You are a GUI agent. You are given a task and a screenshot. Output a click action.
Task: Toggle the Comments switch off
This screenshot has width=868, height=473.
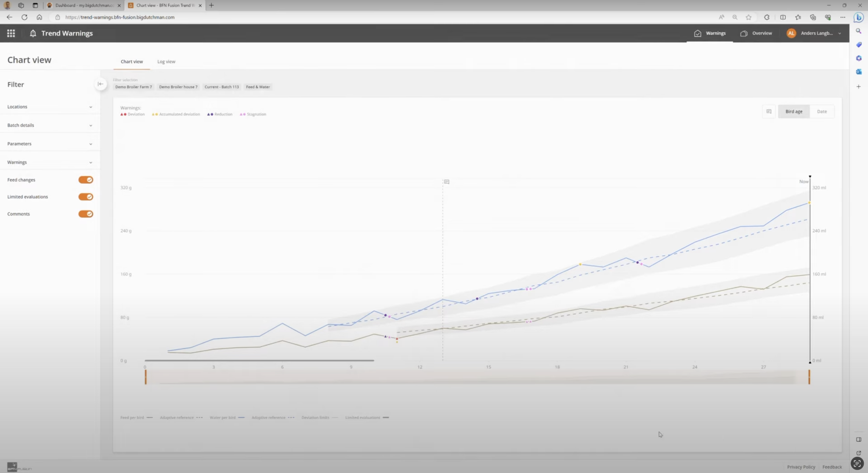(86, 214)
